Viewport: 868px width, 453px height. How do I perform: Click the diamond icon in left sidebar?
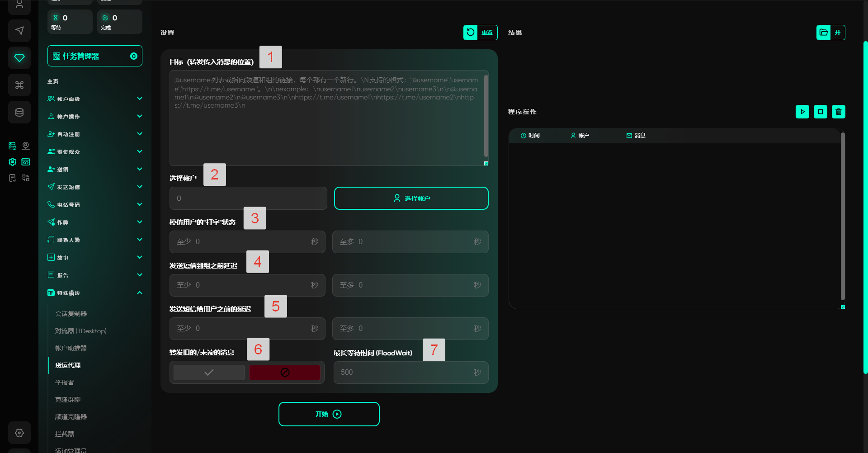click(19, 58)
